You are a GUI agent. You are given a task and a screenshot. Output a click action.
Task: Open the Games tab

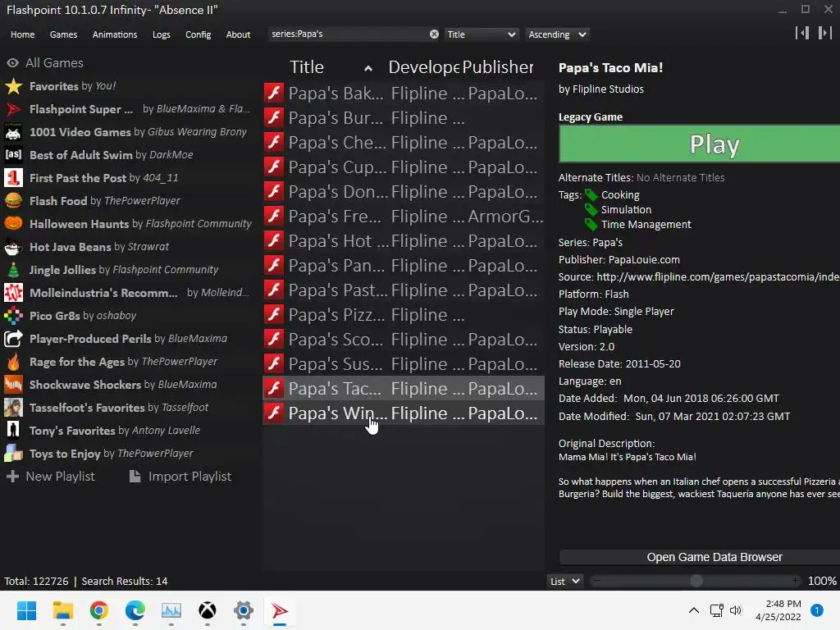point(63,34)
